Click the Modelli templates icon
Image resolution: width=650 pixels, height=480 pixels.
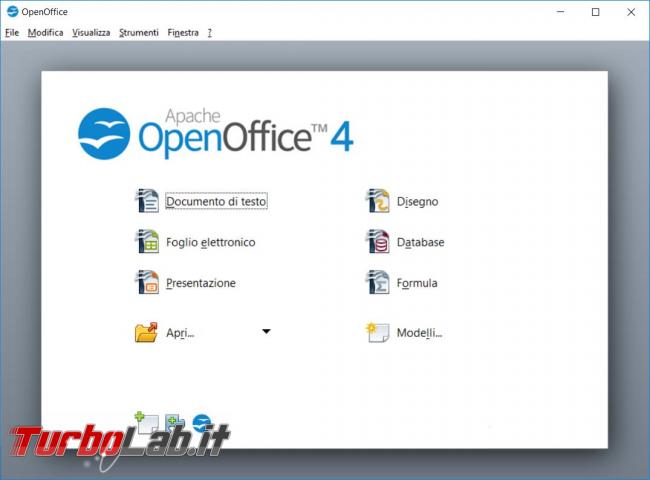point(378,332)
